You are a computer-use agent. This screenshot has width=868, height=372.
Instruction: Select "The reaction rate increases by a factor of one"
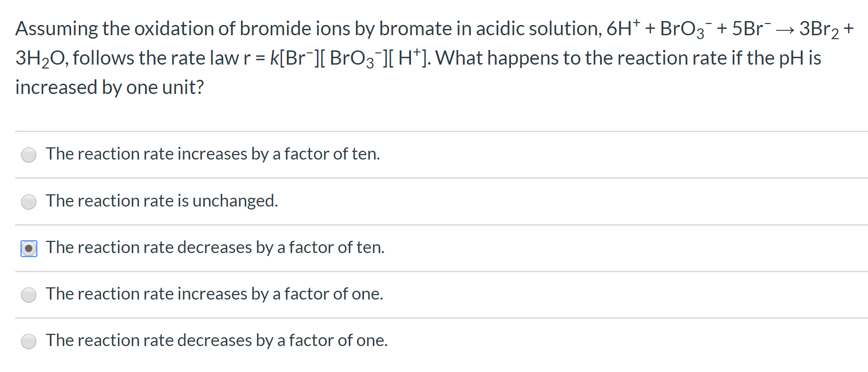[214, 294]
